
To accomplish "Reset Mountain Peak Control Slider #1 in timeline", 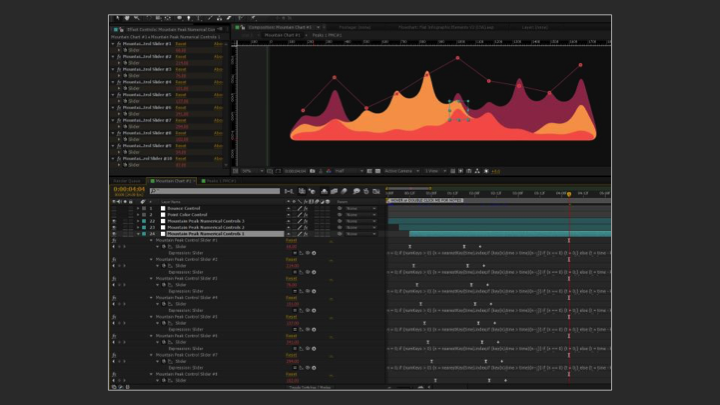I will [291, 240].
